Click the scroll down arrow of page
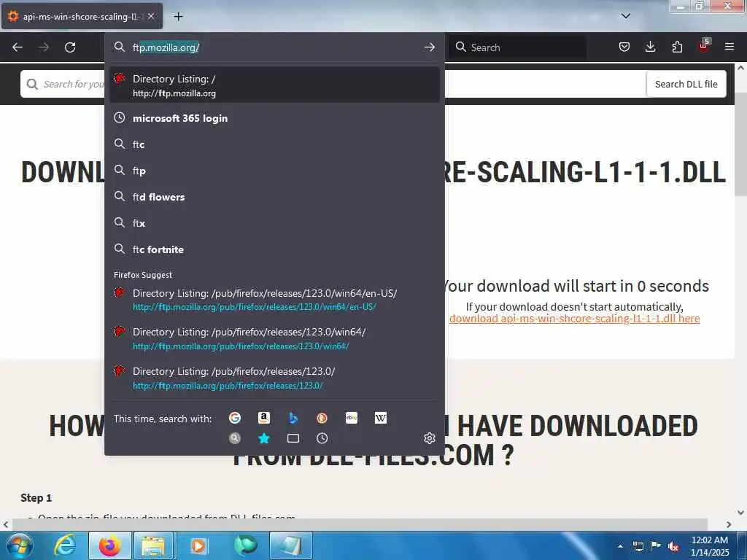Screen dimensions: 747x560 (741, 513)
